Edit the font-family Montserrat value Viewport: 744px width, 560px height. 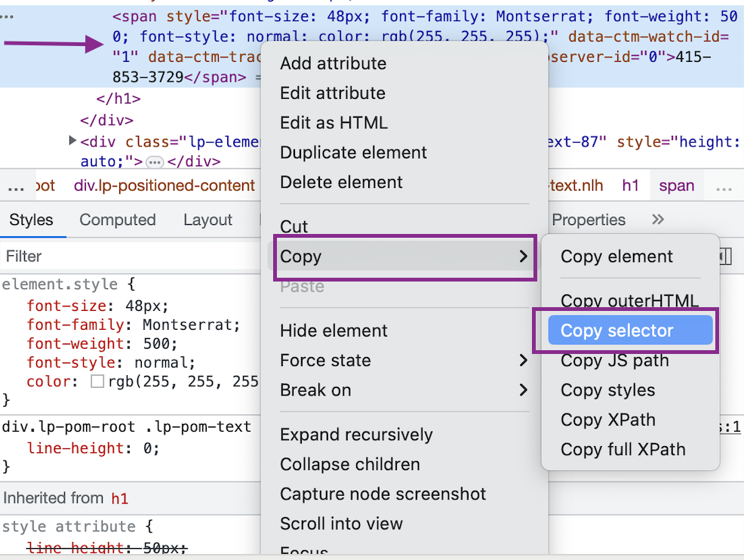pos(188,325)
